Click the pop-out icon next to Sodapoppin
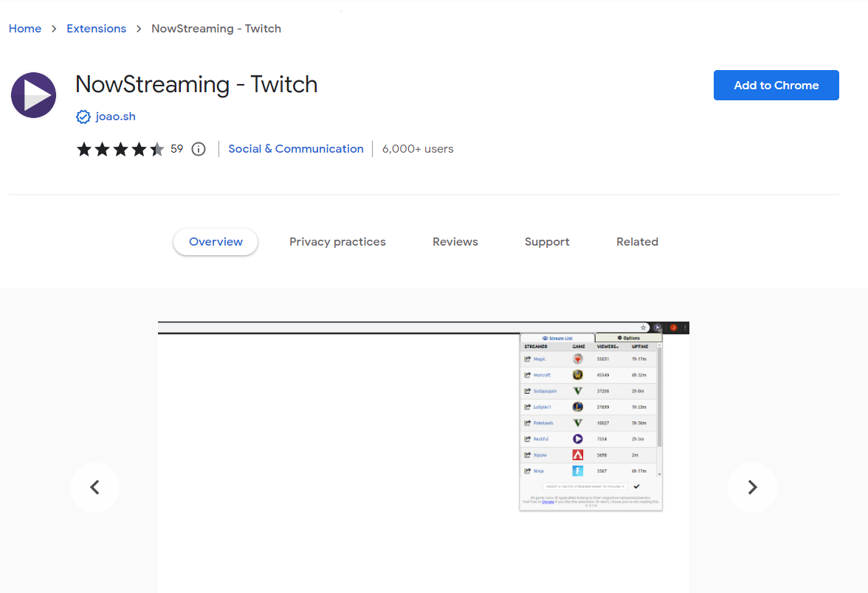The width and height of the screenshot is (868, 593). coord(527,390)
